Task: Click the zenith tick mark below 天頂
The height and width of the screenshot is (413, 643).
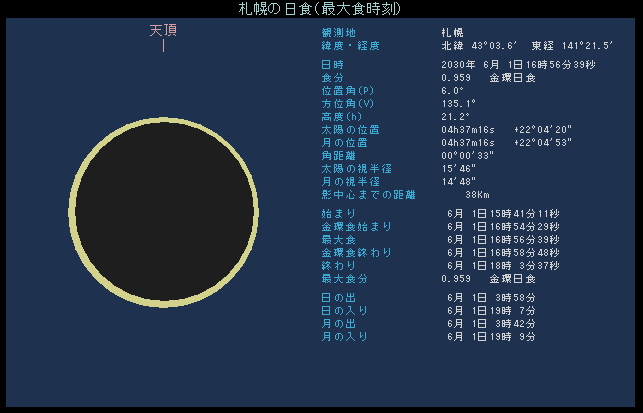Action: click(163, 46)
